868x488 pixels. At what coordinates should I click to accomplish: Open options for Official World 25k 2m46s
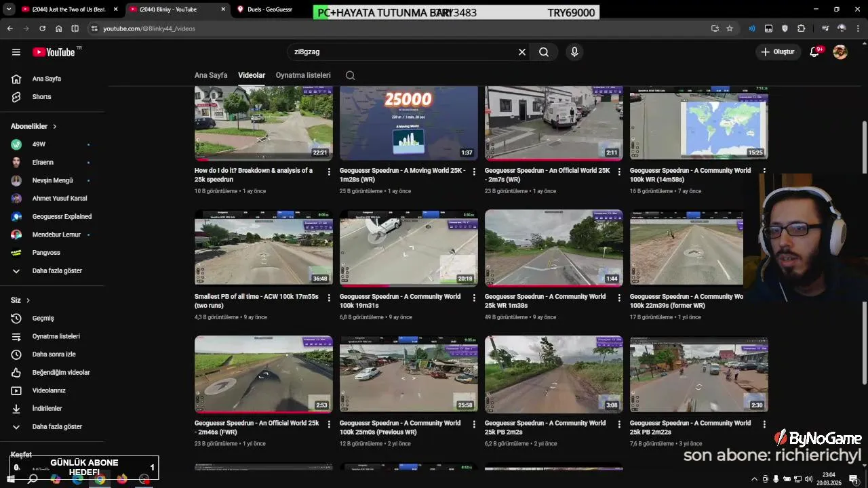pyautogui.click(x=329, y=424)
